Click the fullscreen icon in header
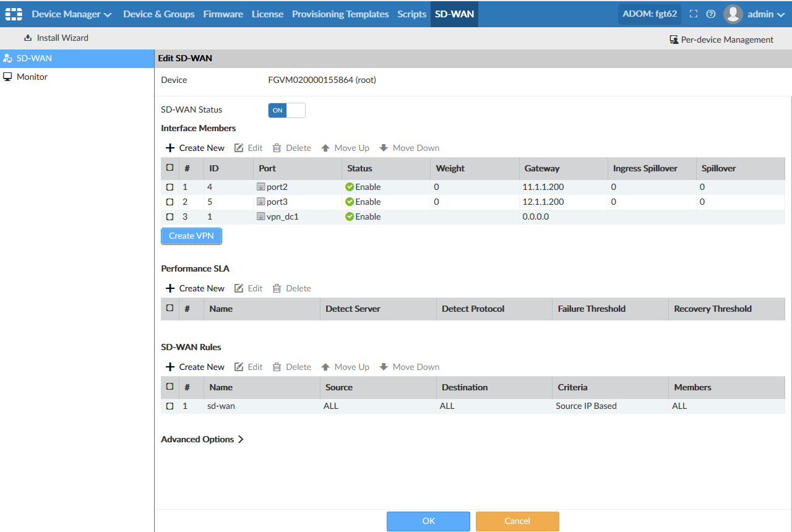 [694, 14]
